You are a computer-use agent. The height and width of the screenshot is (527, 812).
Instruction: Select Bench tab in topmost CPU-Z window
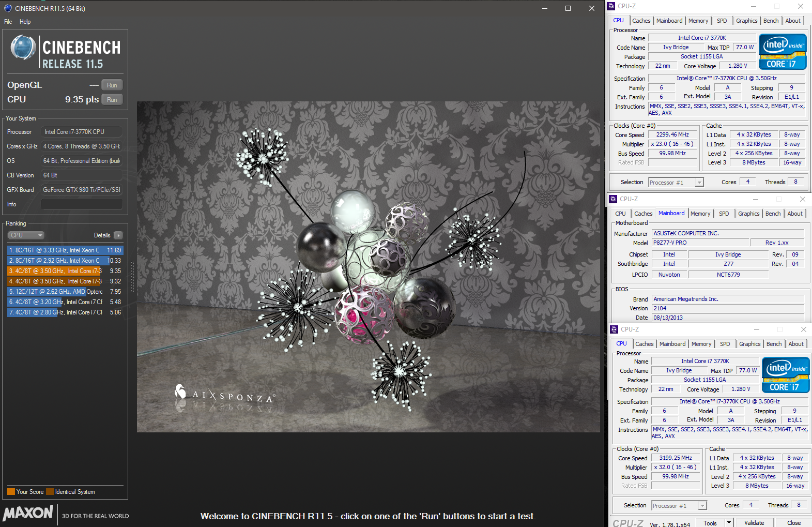(x=771, y=21)
